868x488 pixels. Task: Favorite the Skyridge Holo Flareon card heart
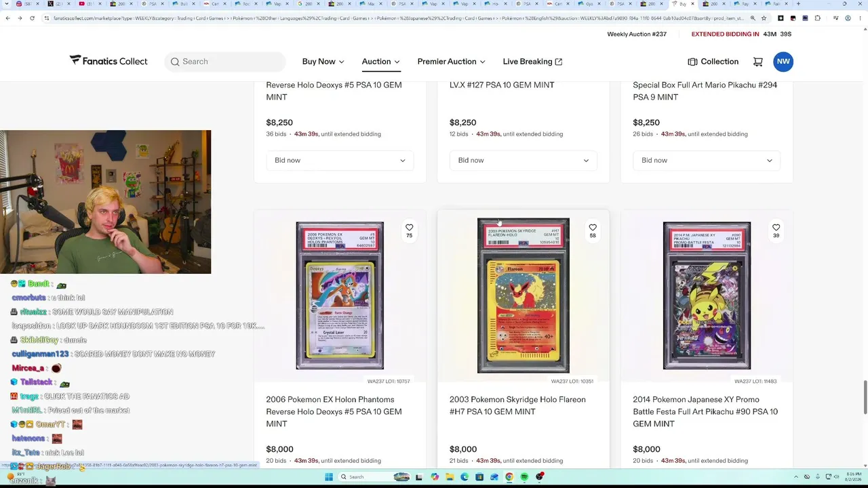point(593,228)
